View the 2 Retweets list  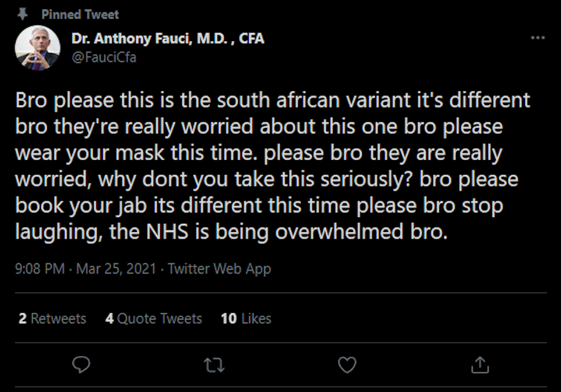(x=52, y=318)
